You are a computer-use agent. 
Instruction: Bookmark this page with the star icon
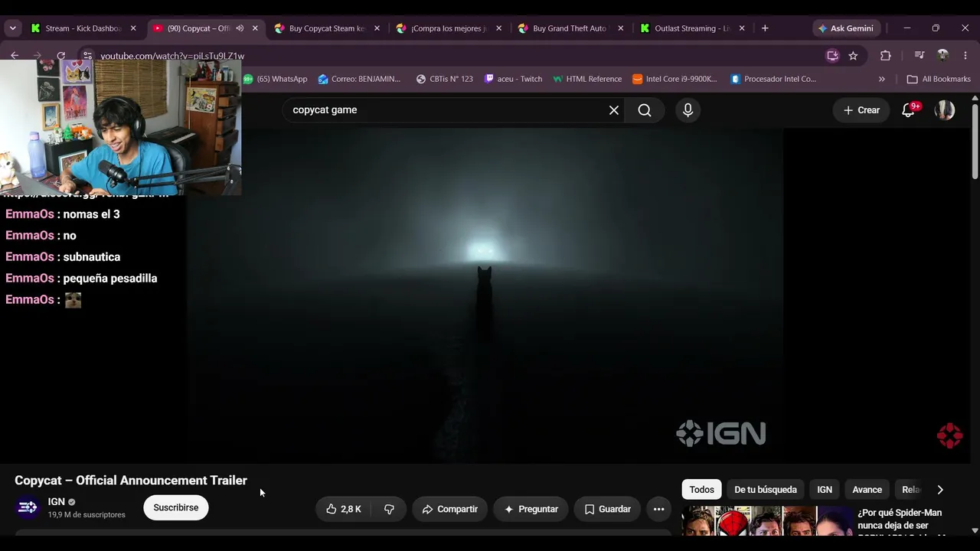(x=853, y=55)
